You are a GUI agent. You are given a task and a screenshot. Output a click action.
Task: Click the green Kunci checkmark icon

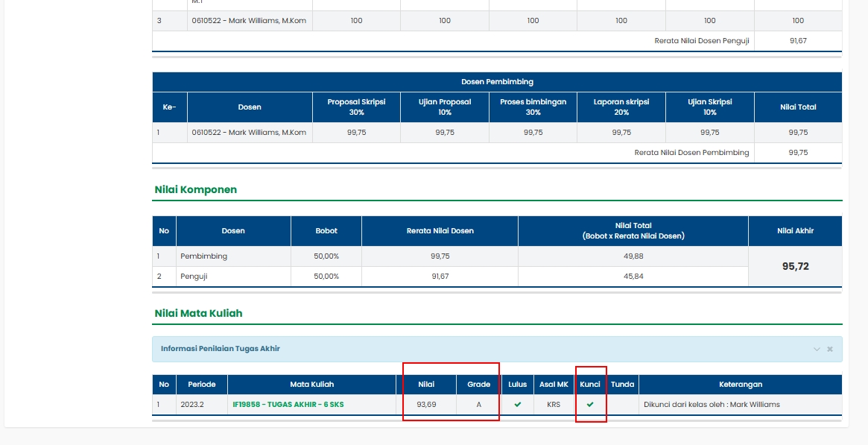tap(590, 405)
